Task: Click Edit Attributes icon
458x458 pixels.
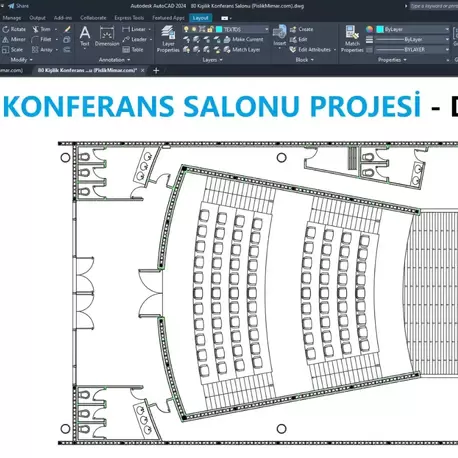Action: pyautogui.click(x=310, y=50)
